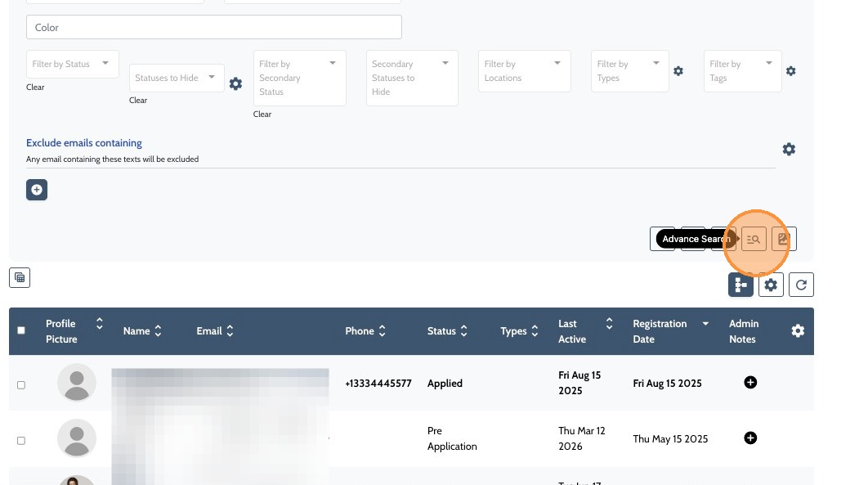
Task: Sort by Profile Picture column arrows
Action: click(x=99, y=323)
